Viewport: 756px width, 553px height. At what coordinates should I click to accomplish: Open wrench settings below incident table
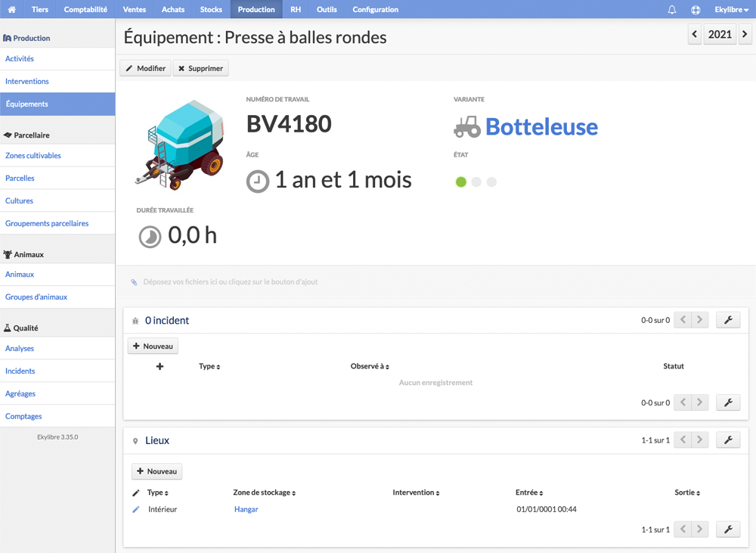tap(728, 402)
